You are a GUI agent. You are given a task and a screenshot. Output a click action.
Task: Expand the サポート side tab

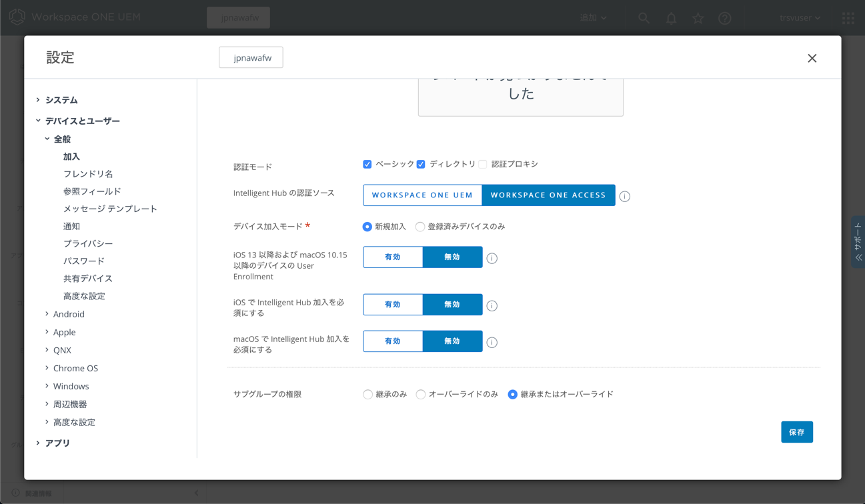(x=858, y=242)
